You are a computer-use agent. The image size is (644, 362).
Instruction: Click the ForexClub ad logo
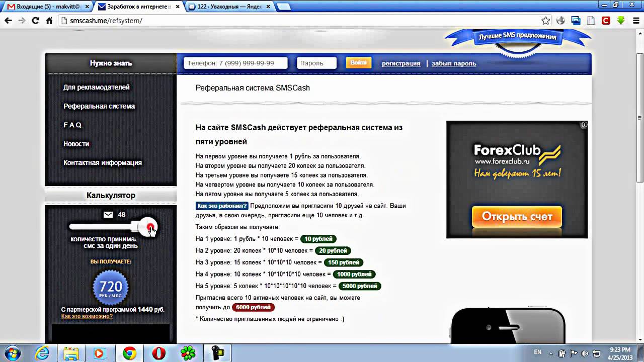click(x=517, y=154)
